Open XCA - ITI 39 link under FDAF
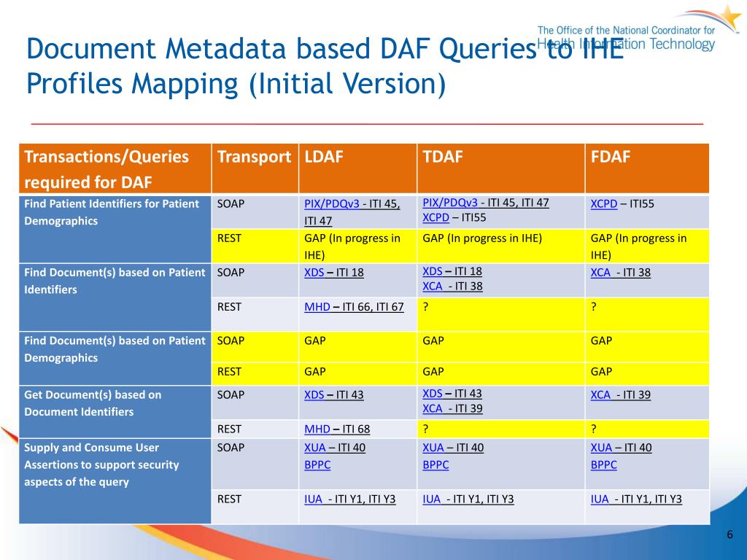This screenshot has width=747, height=560. click(620, 394)
